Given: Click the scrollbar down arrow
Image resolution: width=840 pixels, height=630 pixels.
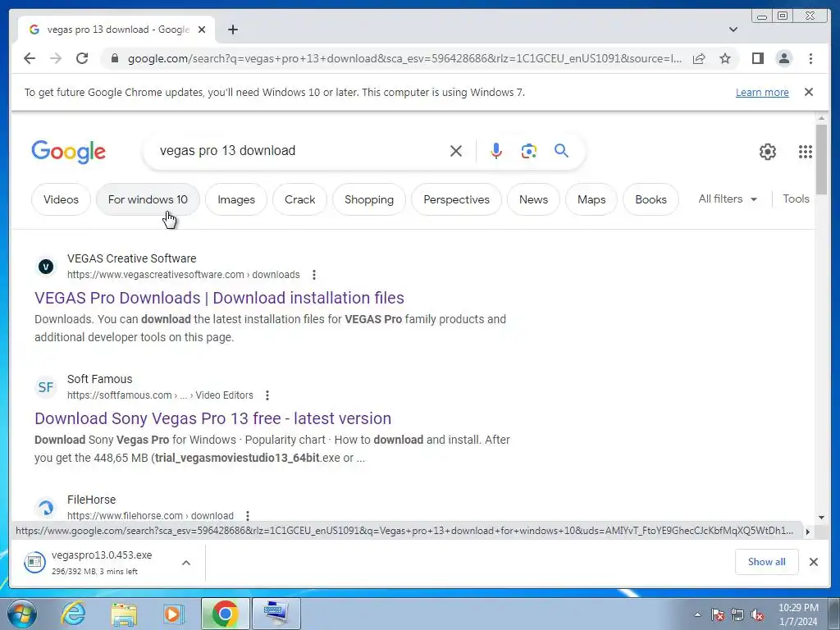Looking at the screenshot, I should click(821, 518).
